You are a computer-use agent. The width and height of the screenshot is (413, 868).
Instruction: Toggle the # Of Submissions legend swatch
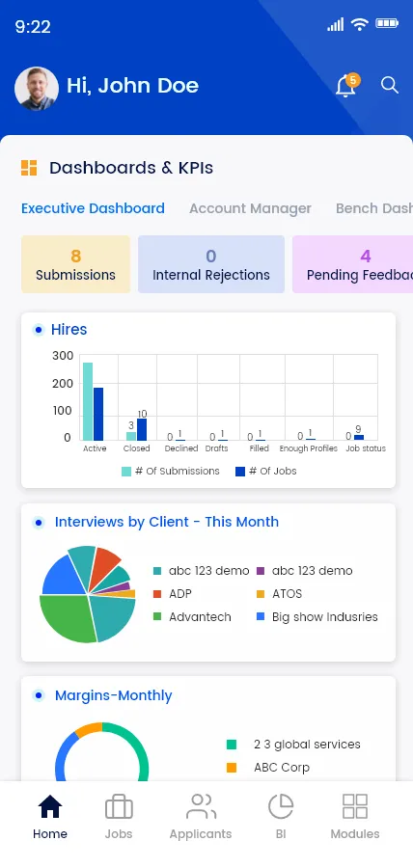pos(126,472)
